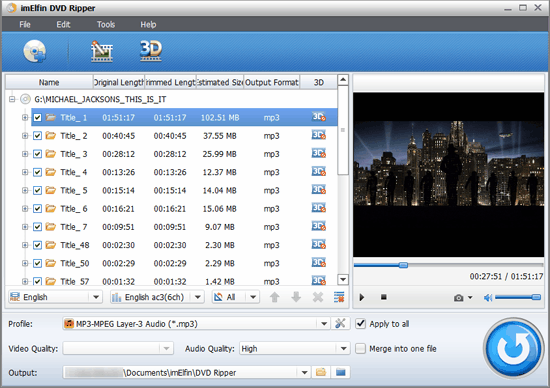This screenshot has width=550, height=388.
Task: Open the Tools menu
Action: click(106, 25)
